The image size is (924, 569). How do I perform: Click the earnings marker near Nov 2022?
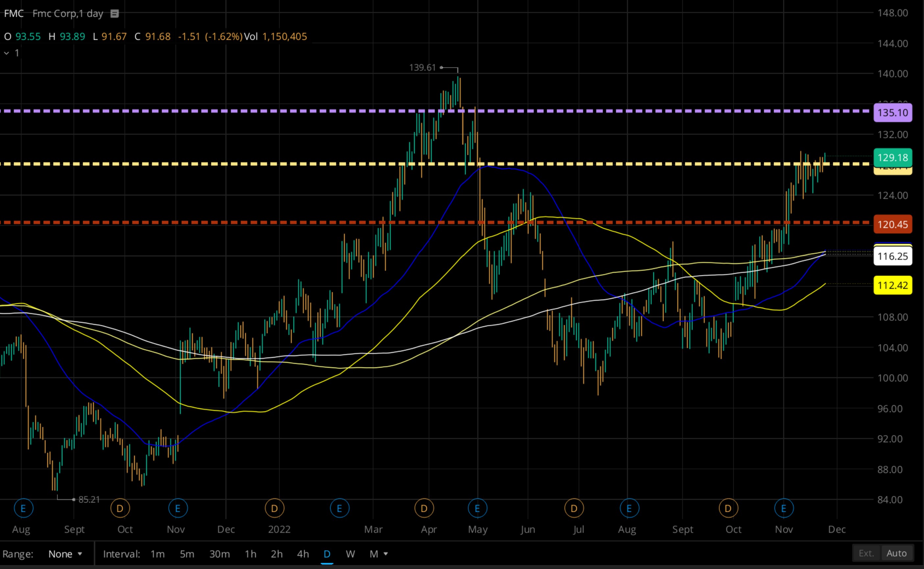(784, 508)
